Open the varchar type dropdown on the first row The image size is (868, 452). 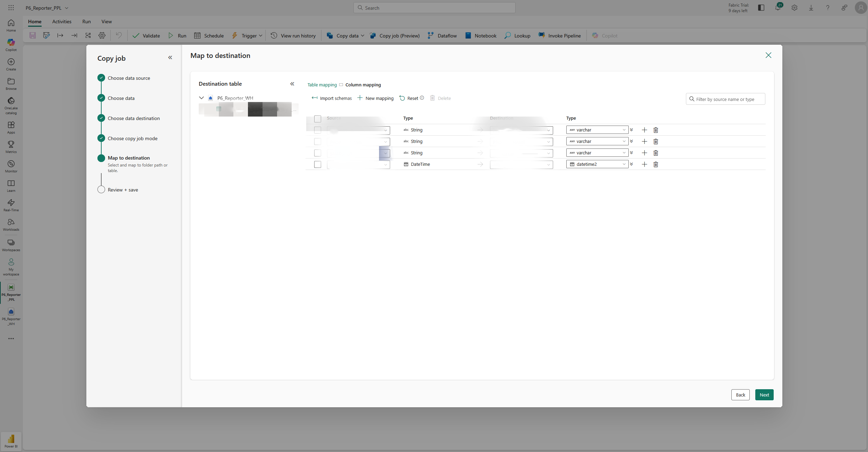pyautogui.click(x=625, y=129)
